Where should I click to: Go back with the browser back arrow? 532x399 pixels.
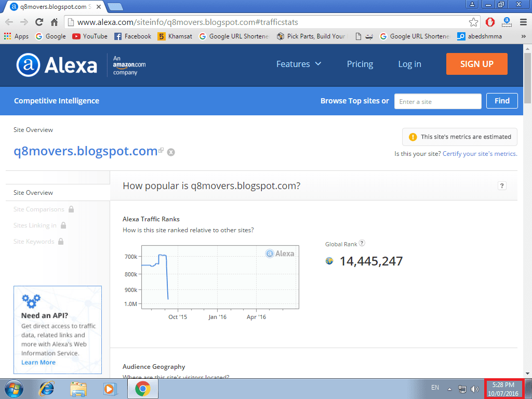tap(9, 22)
